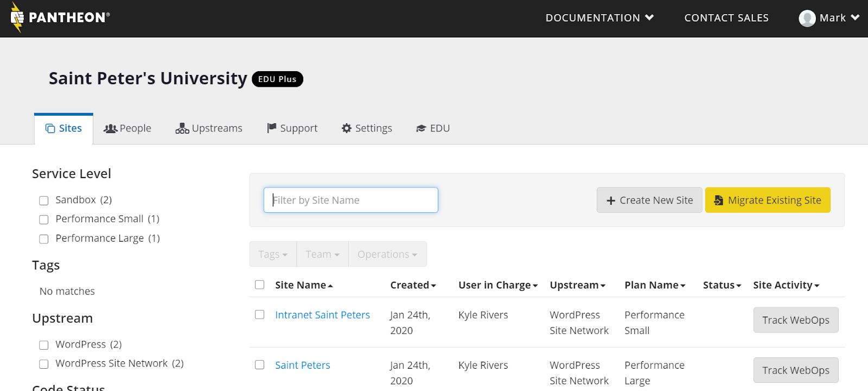Screen dimensions: 868x391
Task: Enable the WordPress upstream filter checkbox
Action: click(44, 345)
